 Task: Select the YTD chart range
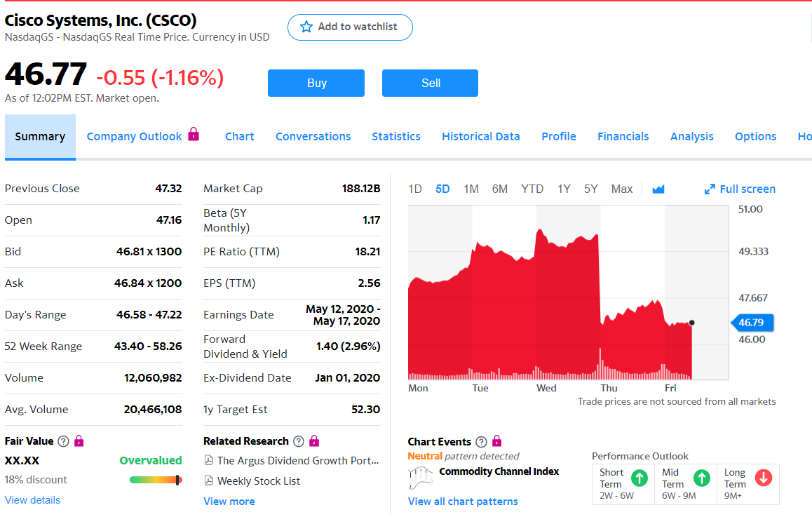tap(532, 189)
